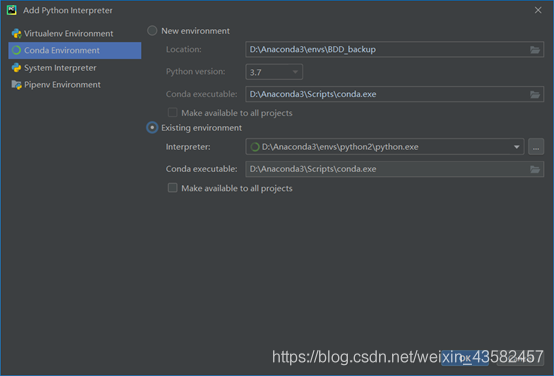
Task: Close the Add Python Interpreter dialog
Action: (538, 10)
